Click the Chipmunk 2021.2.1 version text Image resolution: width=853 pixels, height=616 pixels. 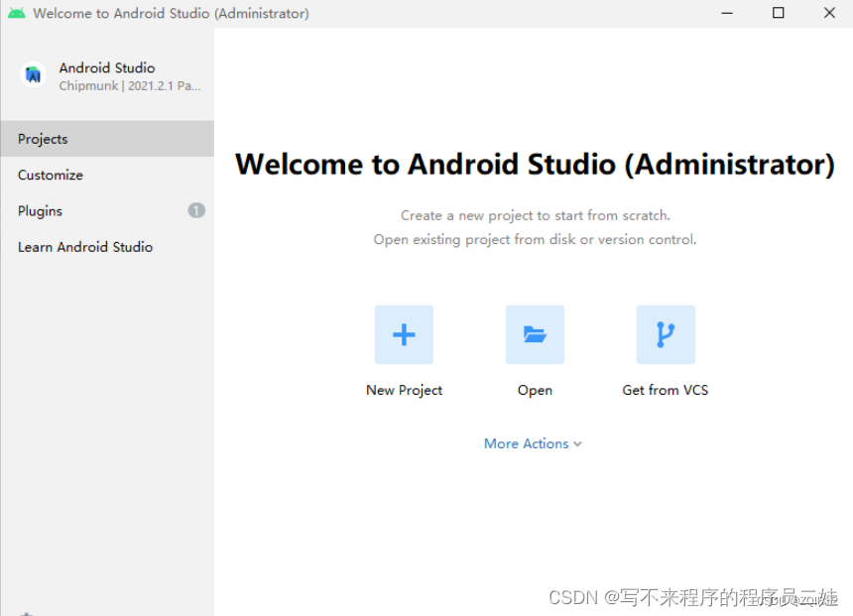tap(130, 86)
